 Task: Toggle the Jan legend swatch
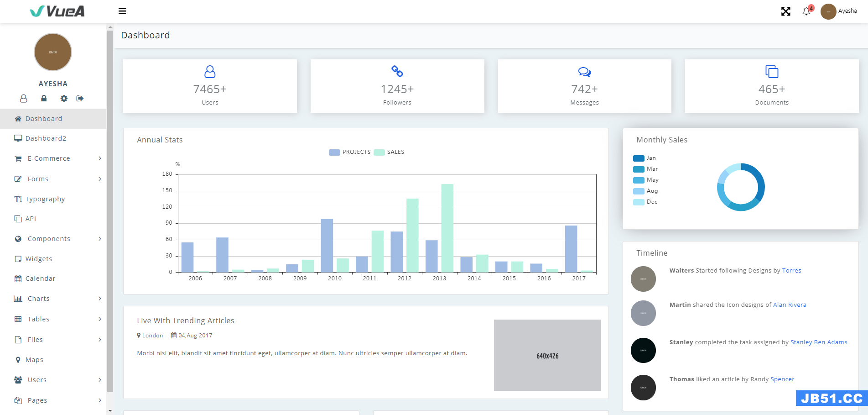click(639, 158)
